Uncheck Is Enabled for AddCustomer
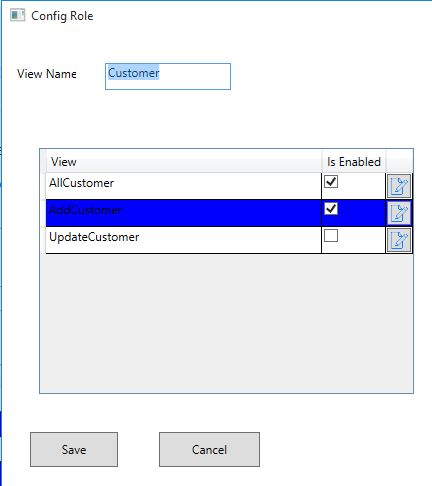This screenshot has height=486, width=432. coord(331,209)
